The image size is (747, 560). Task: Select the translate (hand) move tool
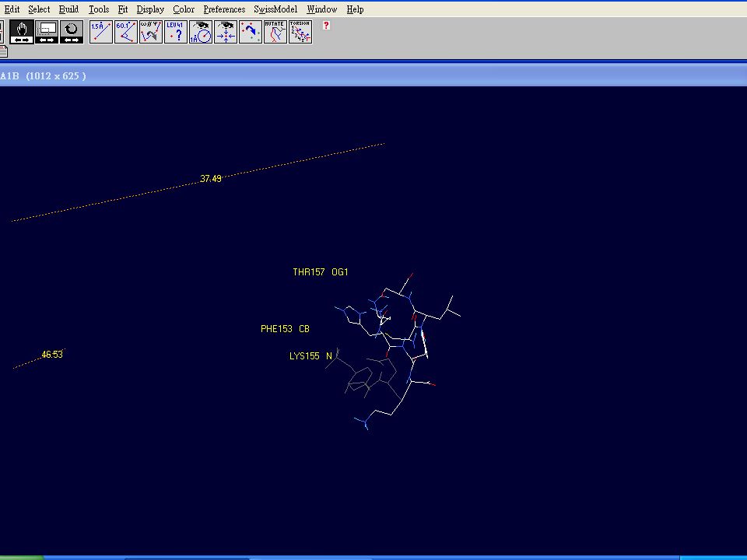22,32
